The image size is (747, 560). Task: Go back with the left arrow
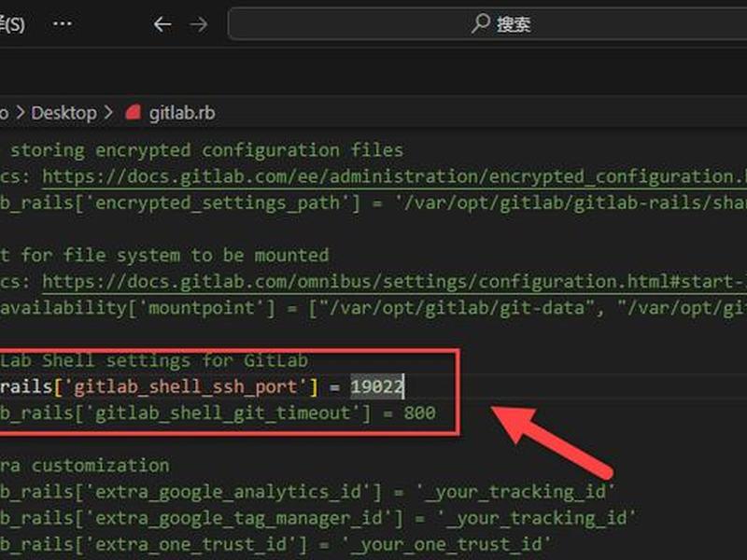(162, 24)
